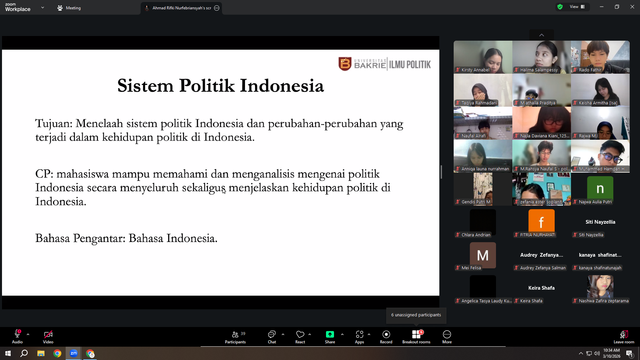Select the green 'n' avatar of Najwa Aulia Putri
This screenshot has height=360, width=640.
coord(600,189)
